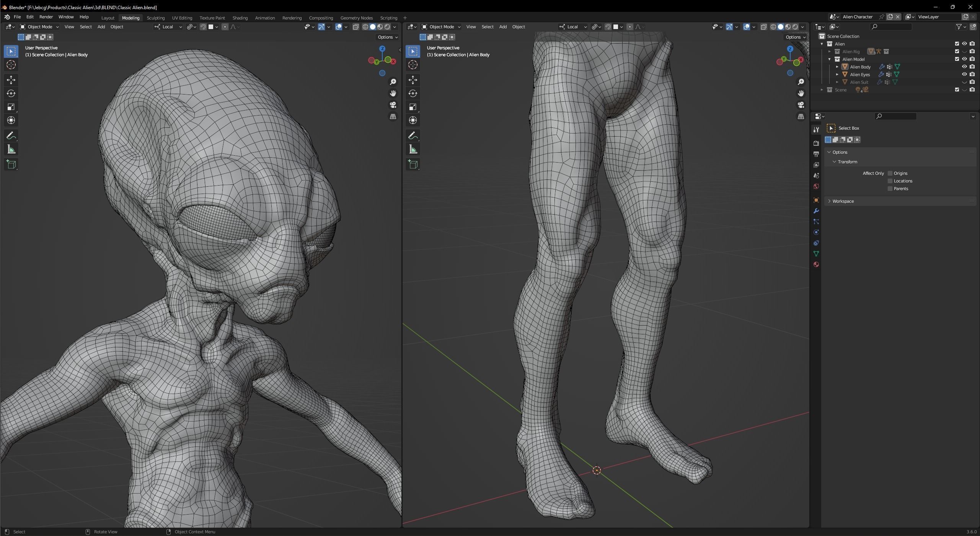The image size is (980, 536).
Task: Open the Material properties tab
Action: coord(816,264)
